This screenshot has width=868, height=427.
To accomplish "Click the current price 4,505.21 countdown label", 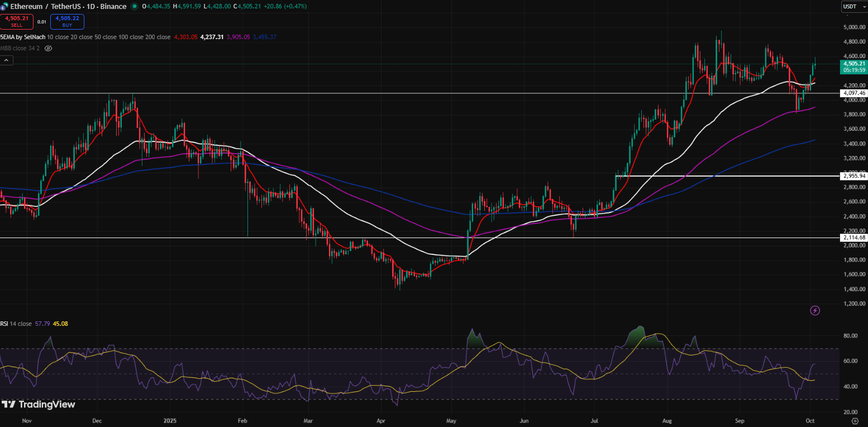I will pos(855,67).
